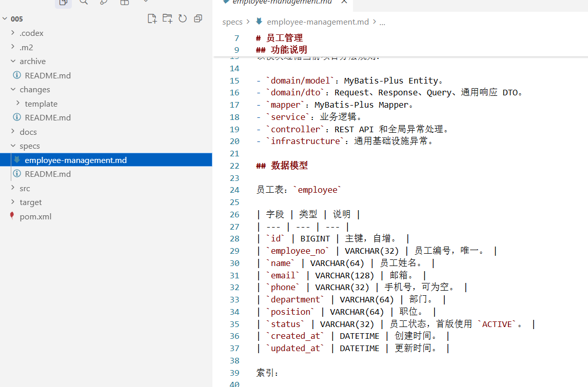588x387 pixels.
Task: Click the `phone` VARCHAR(32) row
Action: (x=362, y=288)
